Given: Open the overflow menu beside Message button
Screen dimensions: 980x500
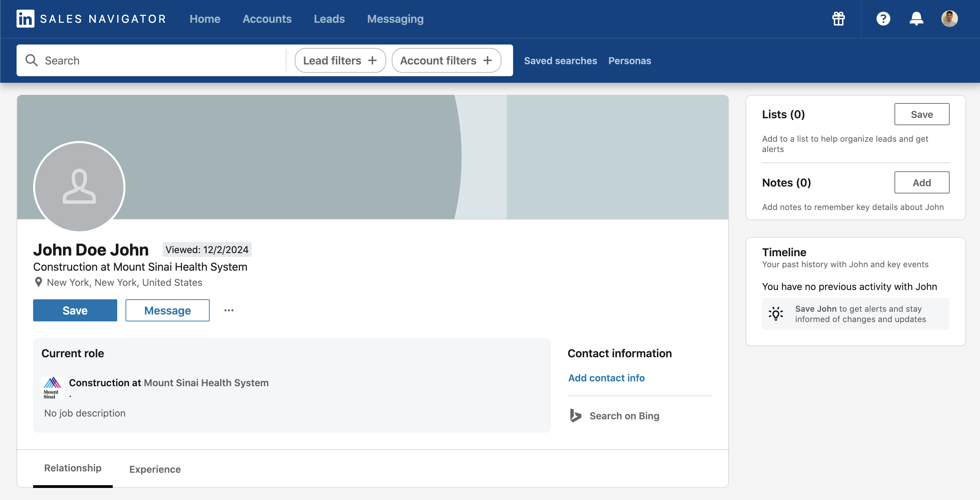Looking at the screenshot, I should pos(229,310).
